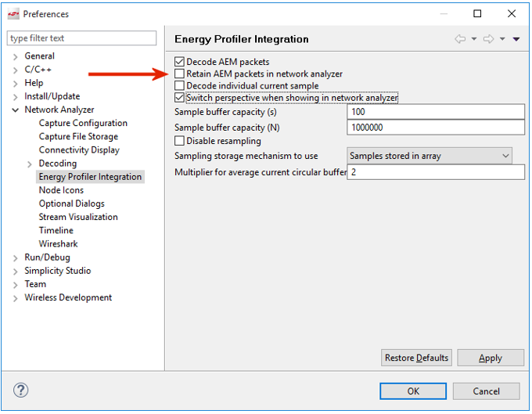The width and height of the screenshot is (532, 414).
Task: Go back to previous preference page arrow
Action: (x=460, y=39)
